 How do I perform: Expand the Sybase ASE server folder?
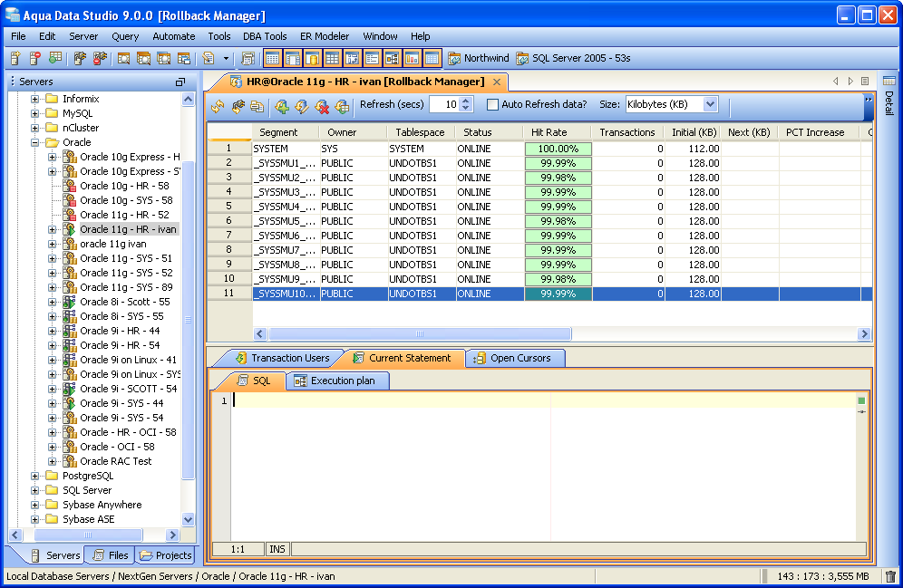point(35,519)
